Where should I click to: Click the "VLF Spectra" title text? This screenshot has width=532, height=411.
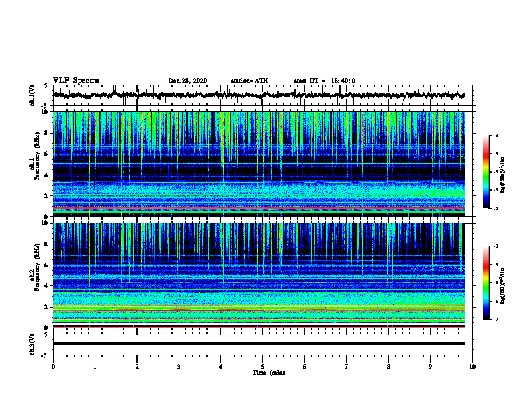[76, 81]
